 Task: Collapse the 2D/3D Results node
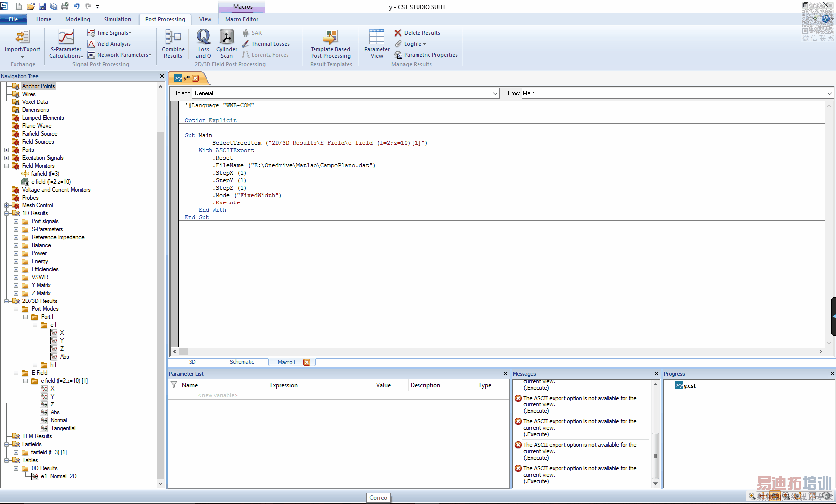[x=7, y=301]
